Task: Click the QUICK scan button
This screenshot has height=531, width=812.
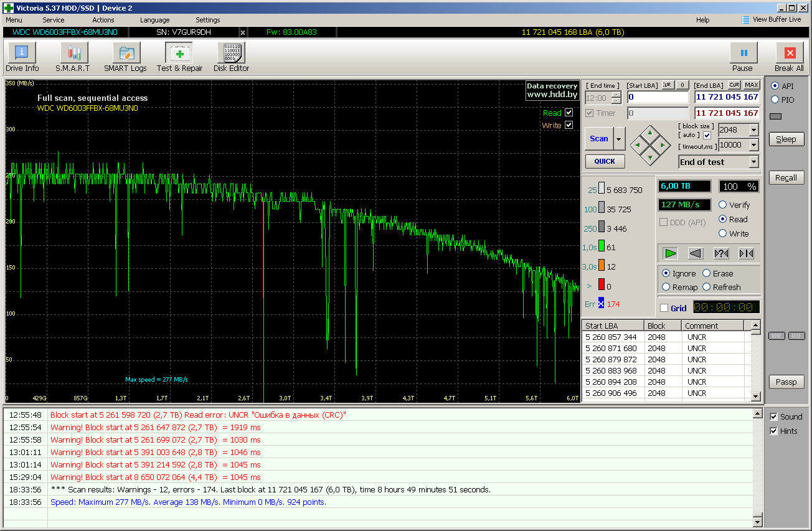Action: [x=605, y=161]
